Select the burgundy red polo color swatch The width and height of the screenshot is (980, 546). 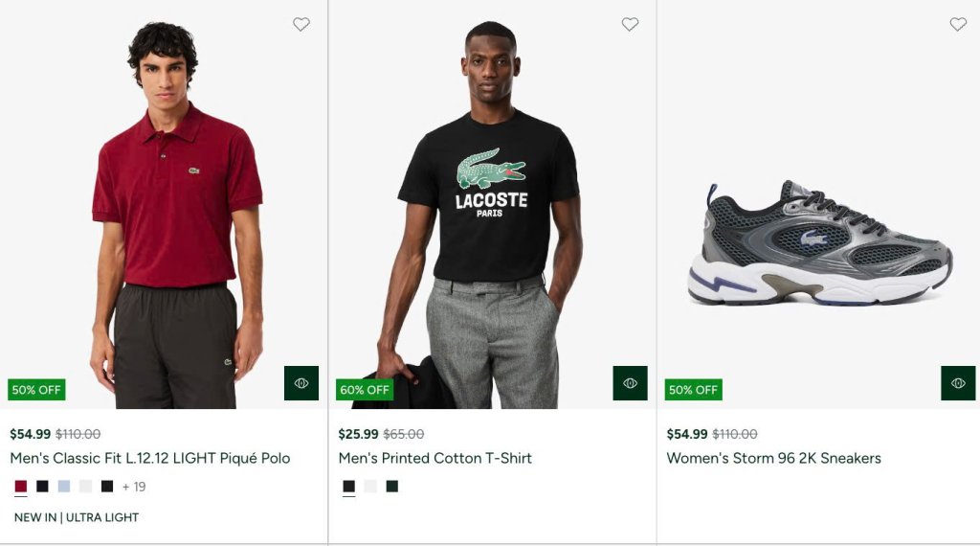[x=21, y=486]
